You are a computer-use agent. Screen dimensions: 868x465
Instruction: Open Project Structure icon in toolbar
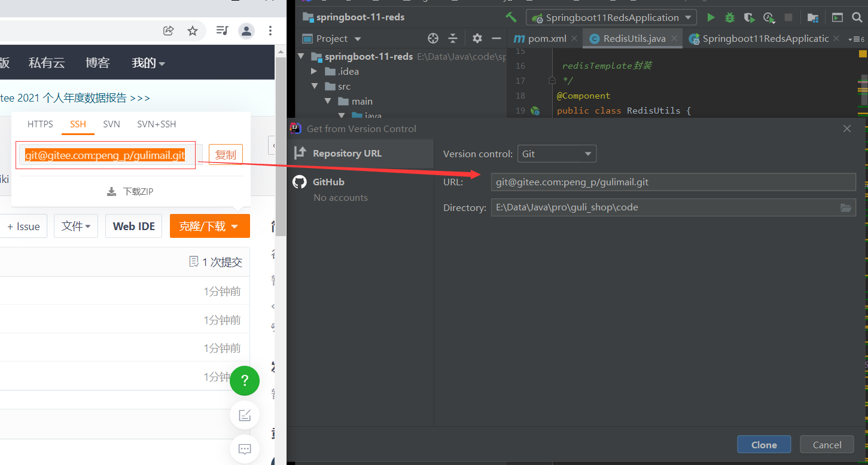[812, 17]
